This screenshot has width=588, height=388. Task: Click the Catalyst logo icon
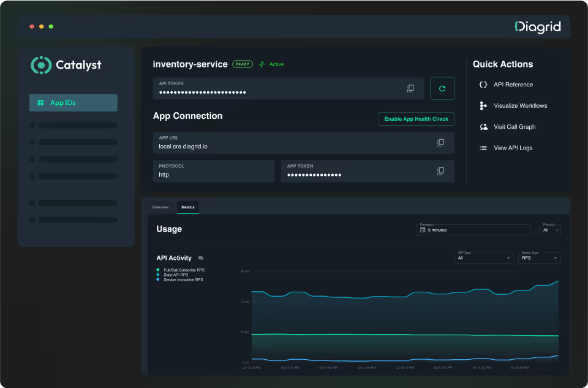pos(40,64)
